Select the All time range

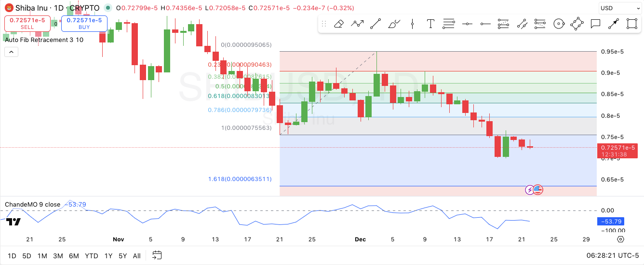(x=137, y=256)
